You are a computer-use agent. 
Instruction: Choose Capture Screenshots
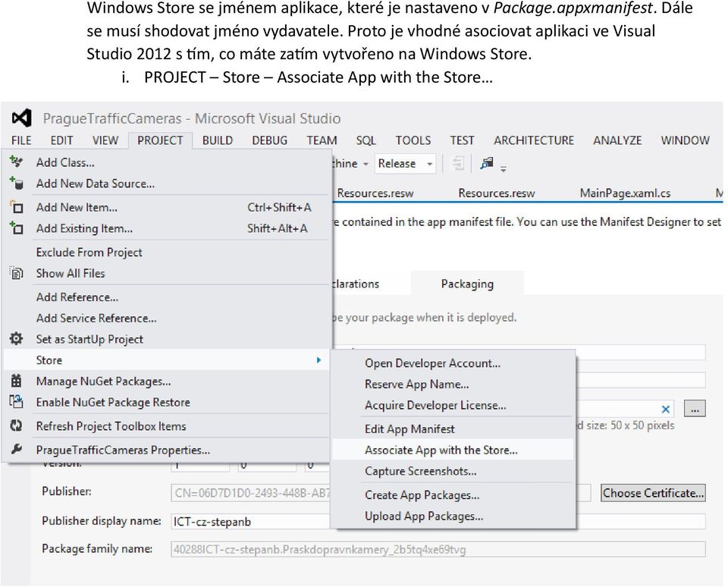(x=453, y=471)
